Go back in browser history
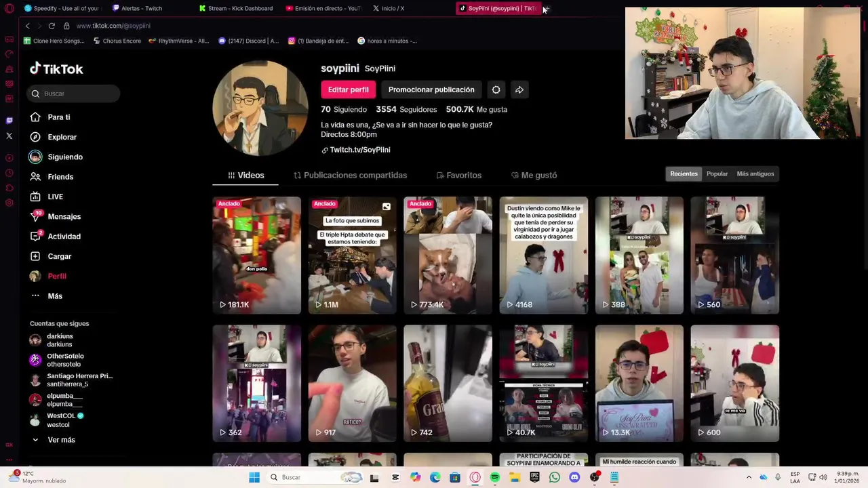Image resolution: width=868 pixels, height=488 pixels. (x=27, y=26)
